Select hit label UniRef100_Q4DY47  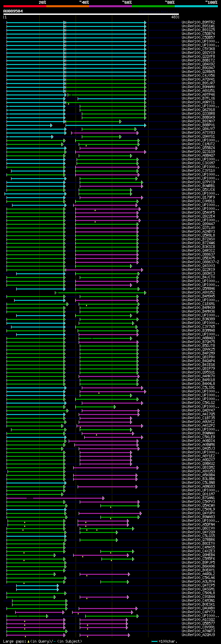(x=198, y=411)
